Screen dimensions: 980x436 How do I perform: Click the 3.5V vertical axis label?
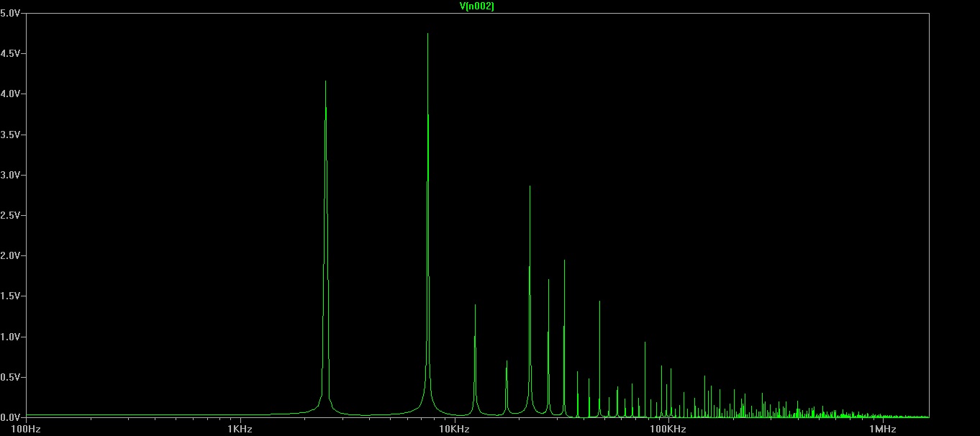[10, 135]
